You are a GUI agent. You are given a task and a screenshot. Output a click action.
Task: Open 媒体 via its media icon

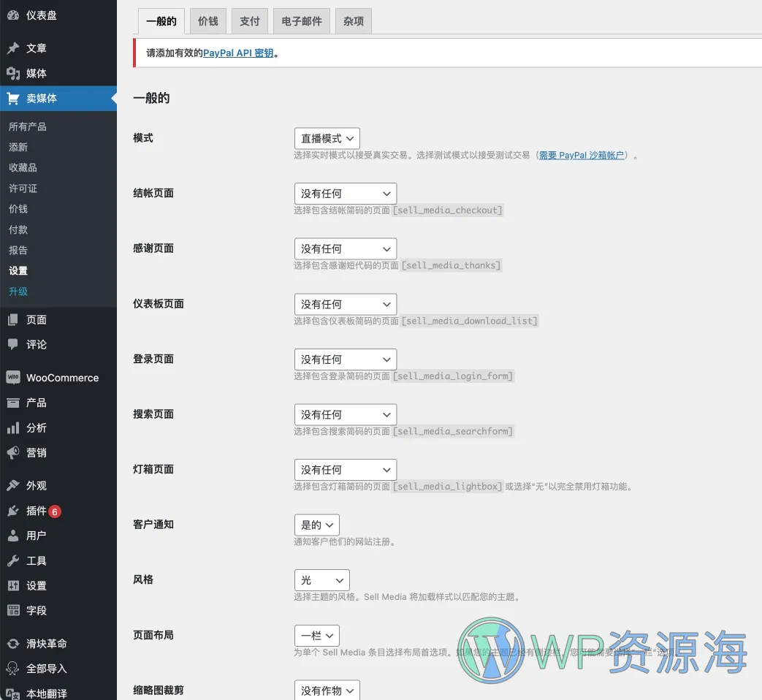coord(13,73)
